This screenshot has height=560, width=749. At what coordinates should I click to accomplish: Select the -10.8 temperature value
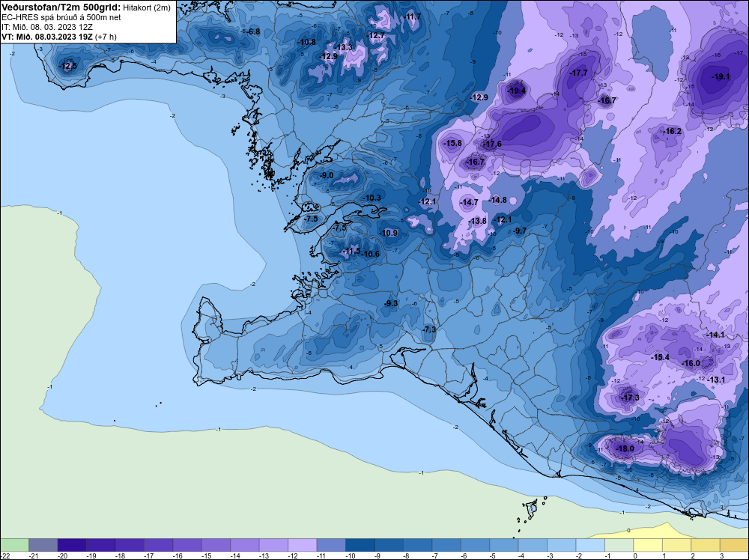coord(306,42)
